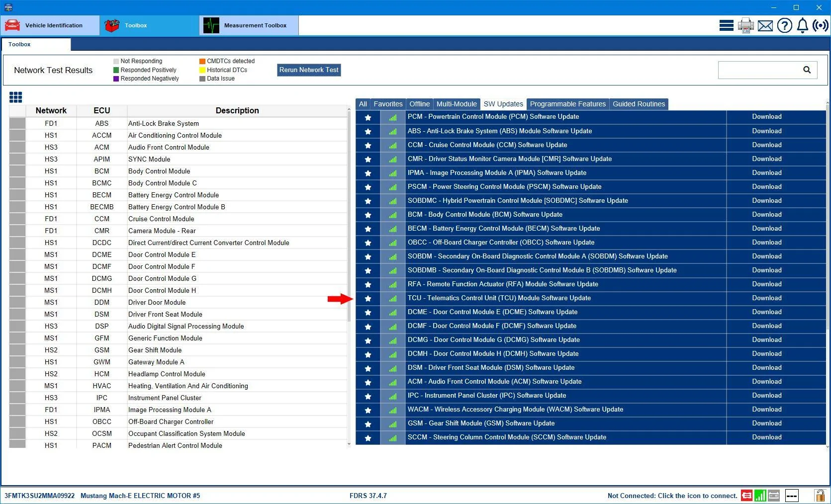831x504 pixels.
Task: Click the signal icon for SOBDMC Software Update
Action: pos(393,201)
